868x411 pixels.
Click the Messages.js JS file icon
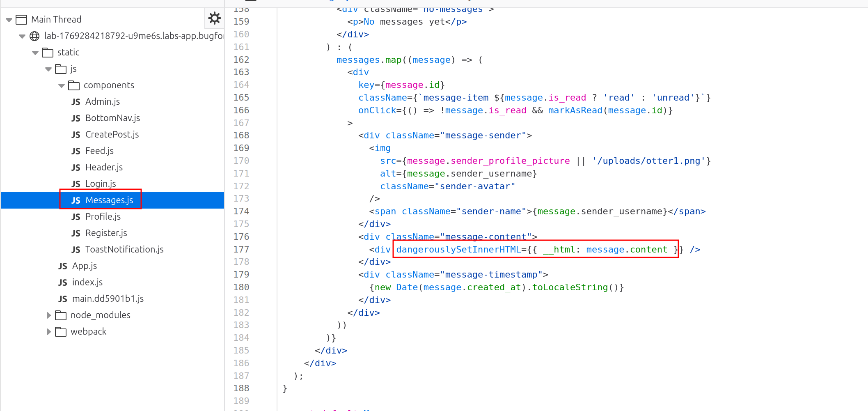[76, 200]
